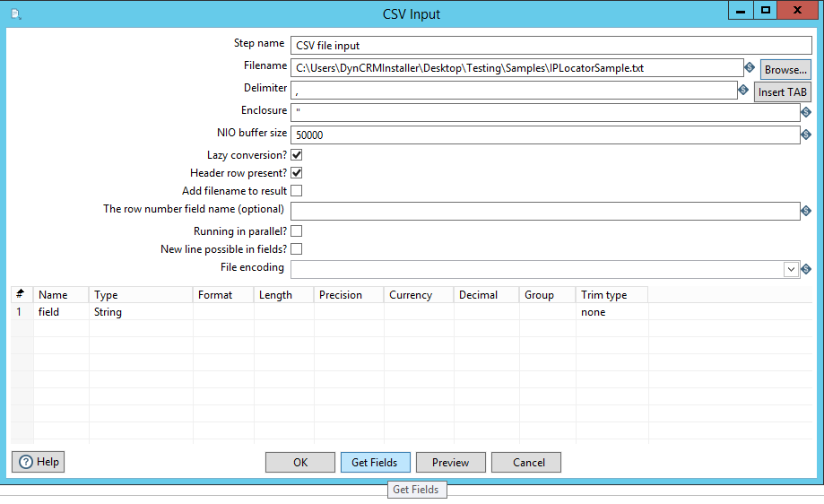Click into the Step name field
Image resolution: width=824 pixels, height=504 pixels.
pyautogui.click(x=551, y=45)
